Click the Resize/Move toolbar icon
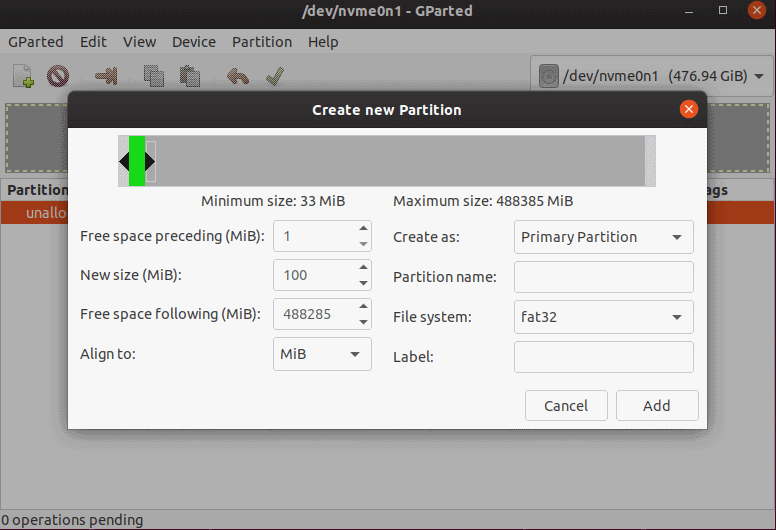776x530 pixels. (x=106, y=76)
